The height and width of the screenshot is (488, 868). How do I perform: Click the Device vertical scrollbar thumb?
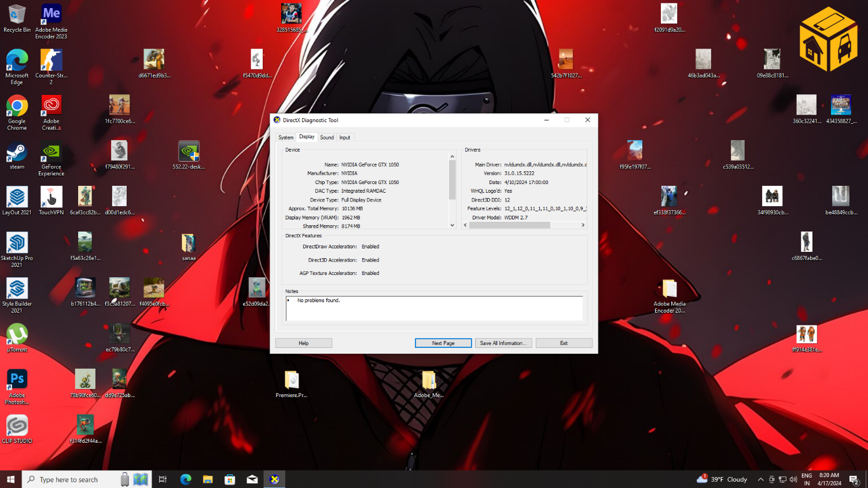453,179
